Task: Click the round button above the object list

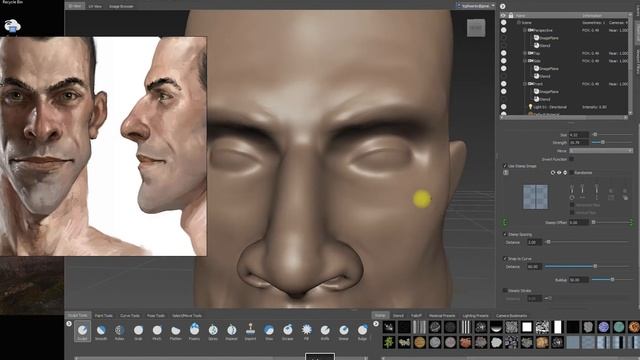Action: pos(503,6)
